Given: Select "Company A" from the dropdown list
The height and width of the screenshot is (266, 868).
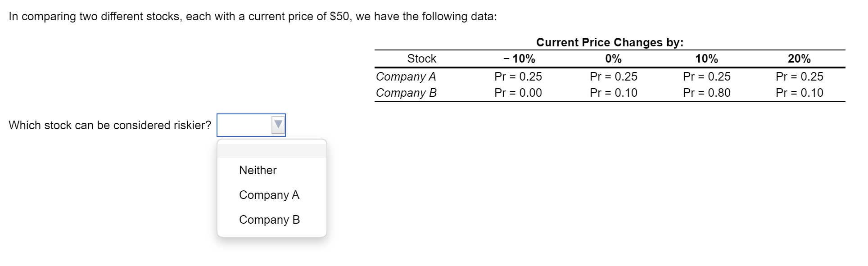Looking at the screenshot, I should (269, 195).
